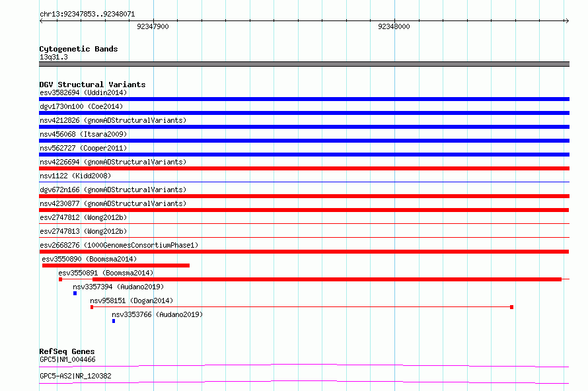Click the small blue marker under nsv3357394
The width and height of the screenshot is (588, 391).
pyautogui.click(x=75, y=293)
